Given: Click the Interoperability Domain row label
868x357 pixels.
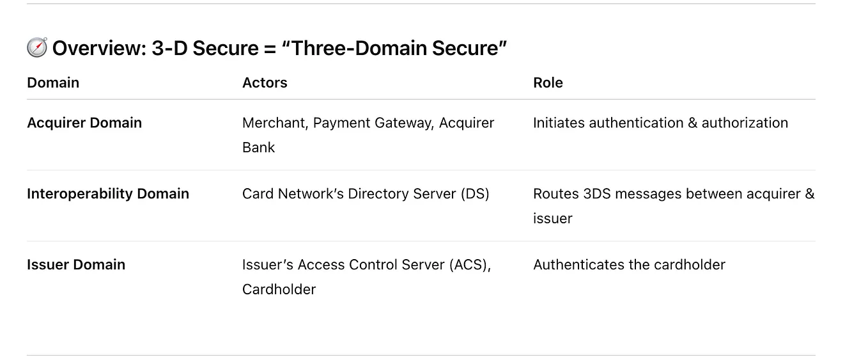Looking at the screenshot, I should (108, 194).
